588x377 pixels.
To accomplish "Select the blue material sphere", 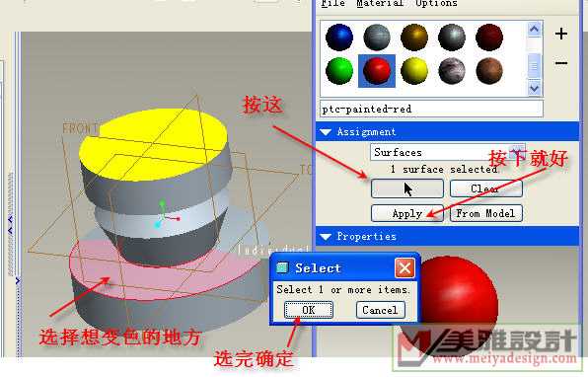I will click(339, 38).
